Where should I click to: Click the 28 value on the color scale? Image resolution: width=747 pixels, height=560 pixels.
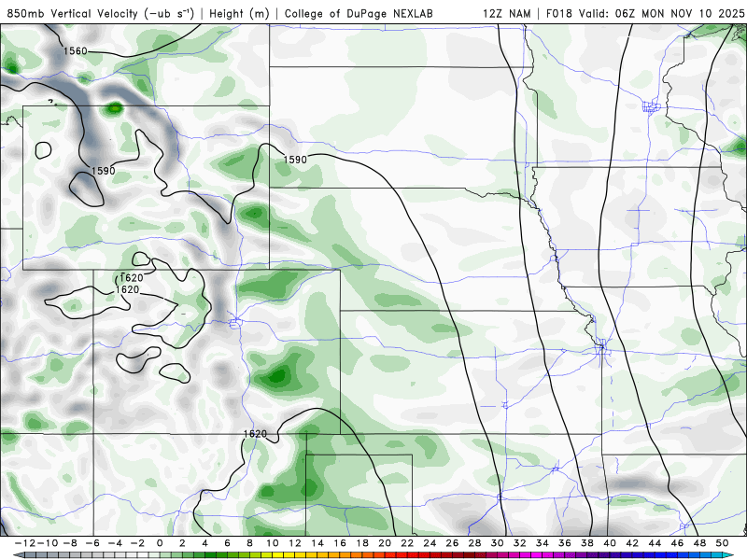pos(475,543)
